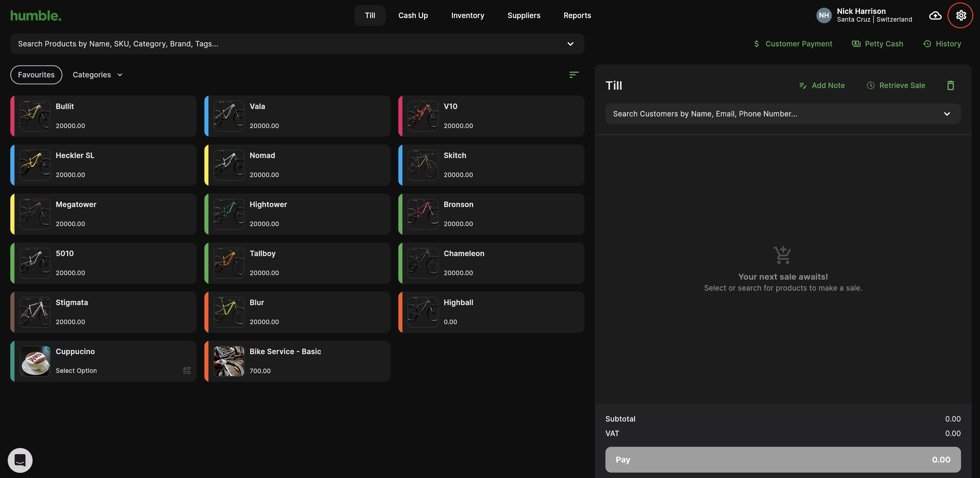The width and height of the screenshot is (980, 478).
Task: Click the 700.00 price on Bike Service
Action: point(260,371)
